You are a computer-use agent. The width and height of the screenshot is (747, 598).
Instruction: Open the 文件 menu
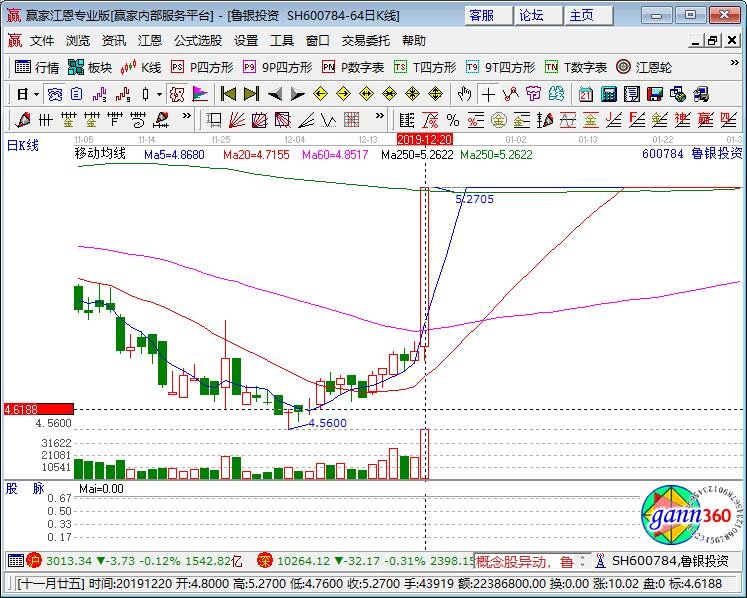[x=42, y=41]
